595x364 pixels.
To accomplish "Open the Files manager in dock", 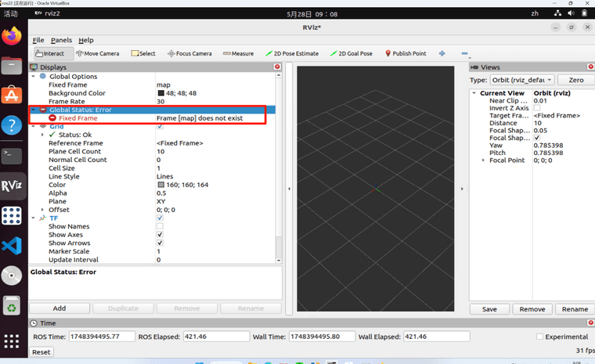I will pos(12,66).
